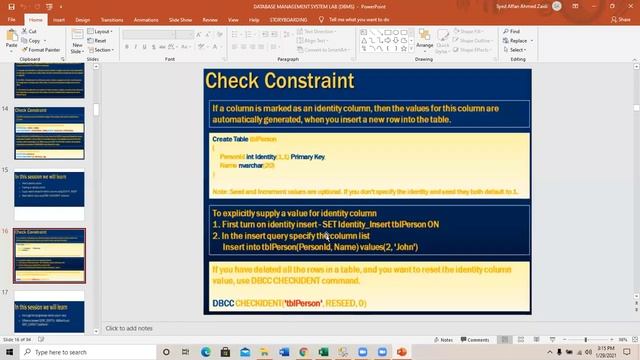Open Microsoft Edge from taskbar
Viewport: 640px width, 360px height.
pos(206,352)
